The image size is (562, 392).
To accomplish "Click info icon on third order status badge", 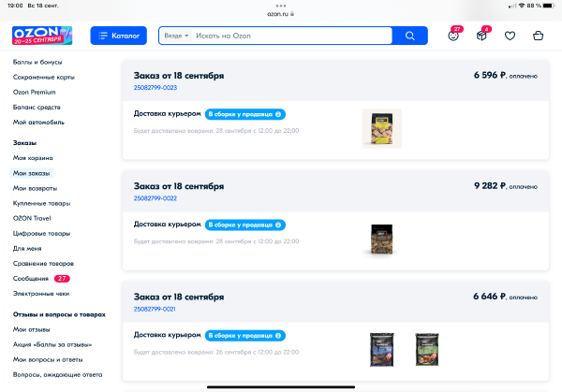I will pos(278,336).
